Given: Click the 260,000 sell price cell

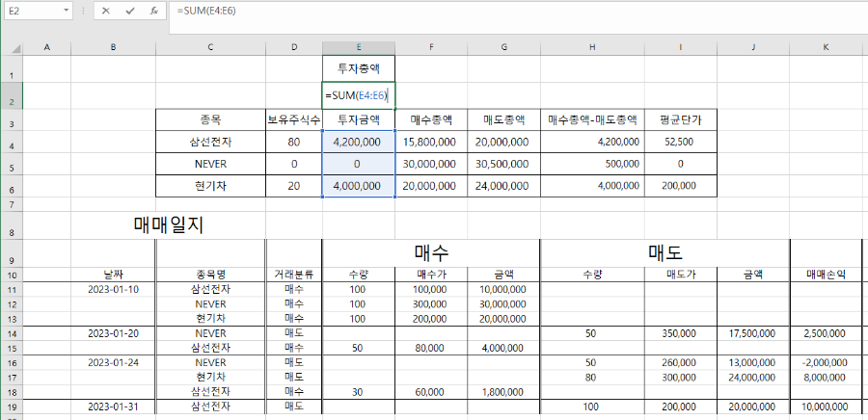Looking at the screenshot, I should pyautogui.click(x=680, y=362).
